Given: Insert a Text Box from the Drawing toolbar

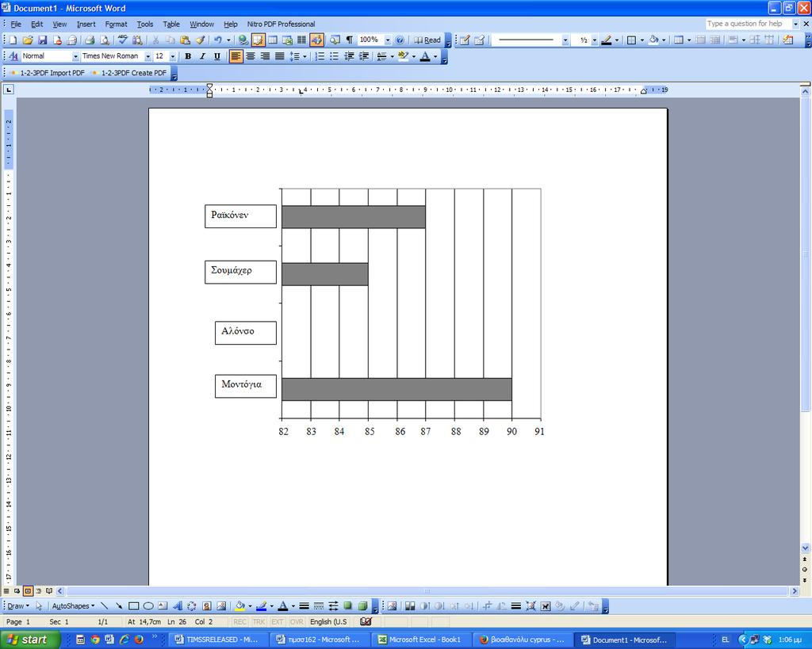Looking at the screenshot, I should pyautogui.click(x=163, y=606).
